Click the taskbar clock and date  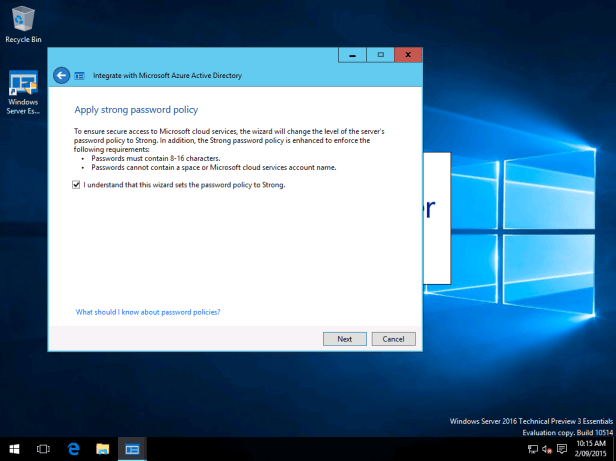pyautogui.click(x=591, y=450)
